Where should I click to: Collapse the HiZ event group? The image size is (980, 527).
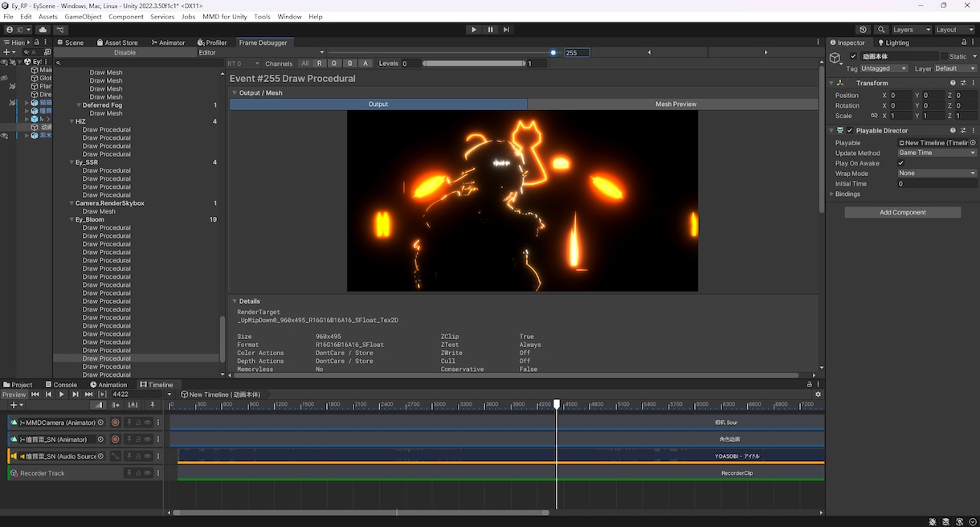[71, 121]
